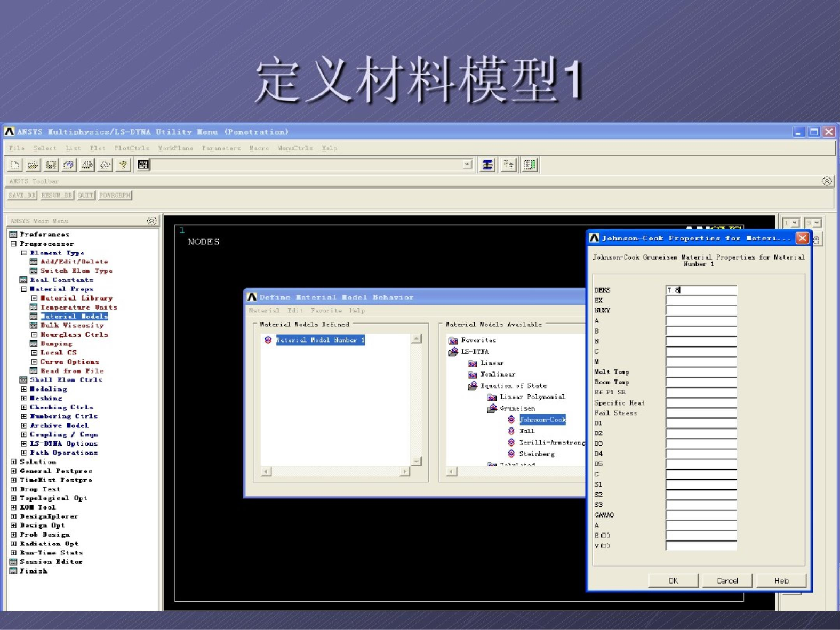Collapse the Element Type node
Image resolution: width=840 pixels, height=630 pixels.
[x=23, y=253]
